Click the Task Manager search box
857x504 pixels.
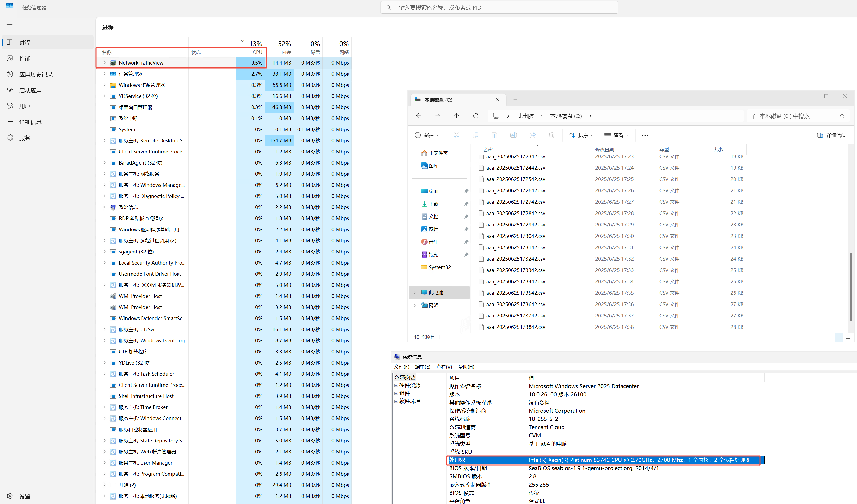pos(499,7)
